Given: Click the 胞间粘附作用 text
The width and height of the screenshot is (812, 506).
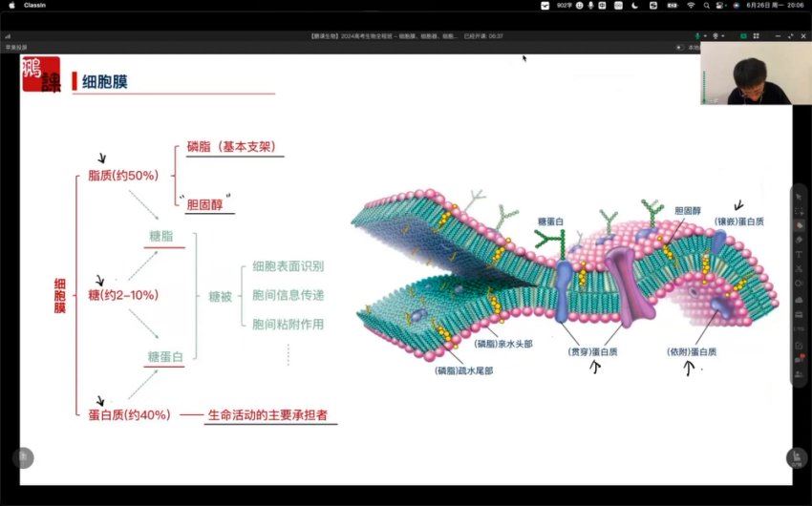Looking at the screenshot, I should (x=288, y=325).
